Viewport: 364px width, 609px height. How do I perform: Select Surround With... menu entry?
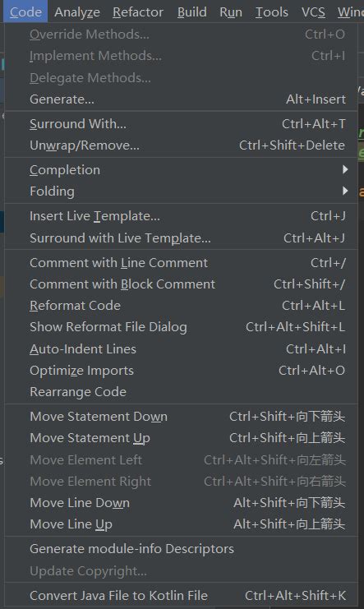click(181, 124)
